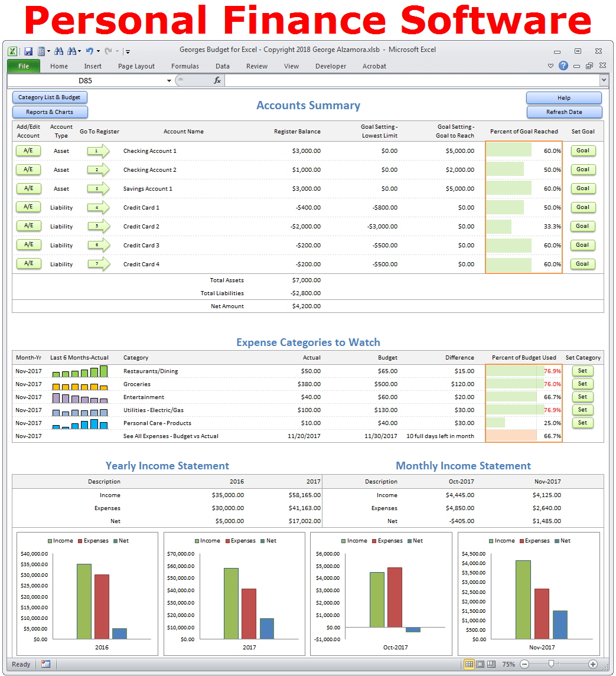Save the workbook using the Save icon
The image size is (616, 676).
tap(28, 51)
